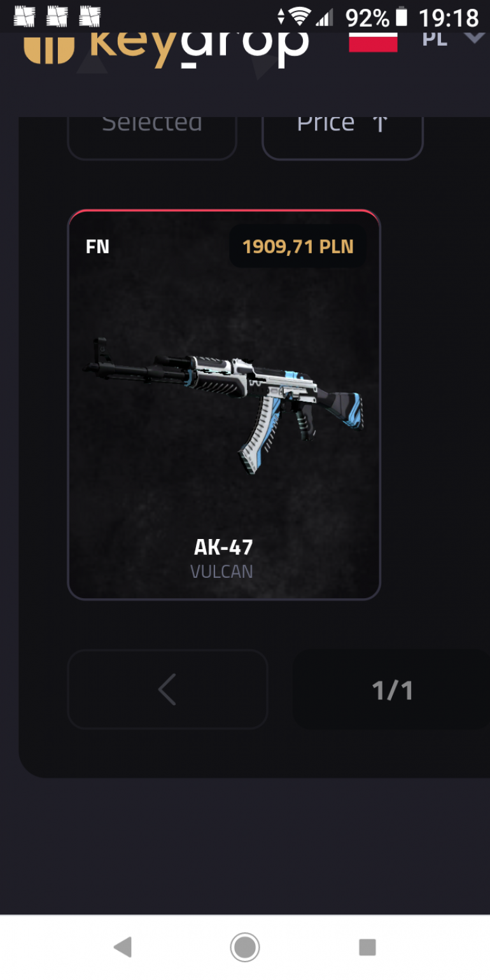Click the Price sort arrow icon
The image size is (490, 980).
point(380,123)
